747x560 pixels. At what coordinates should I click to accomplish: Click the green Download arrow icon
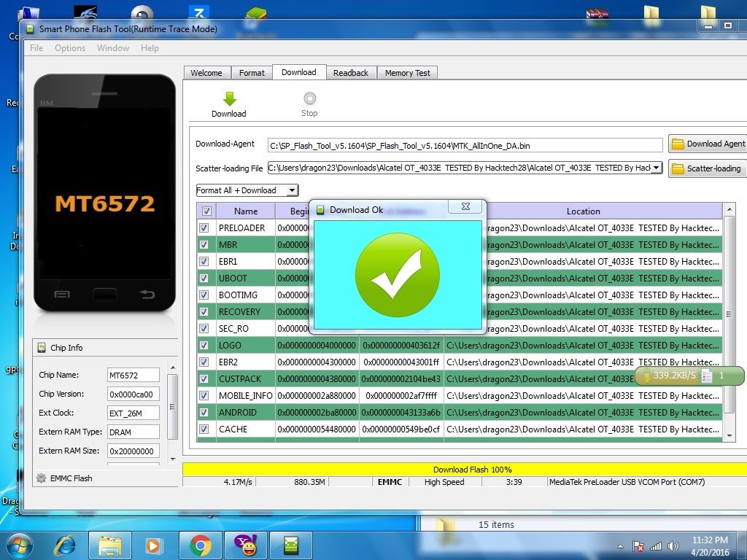tap(229, 99)
